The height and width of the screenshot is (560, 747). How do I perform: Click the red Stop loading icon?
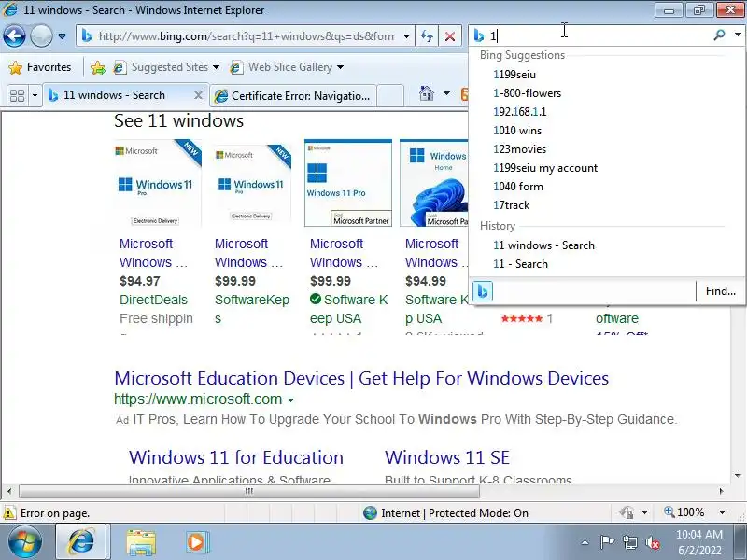point(450,36)
